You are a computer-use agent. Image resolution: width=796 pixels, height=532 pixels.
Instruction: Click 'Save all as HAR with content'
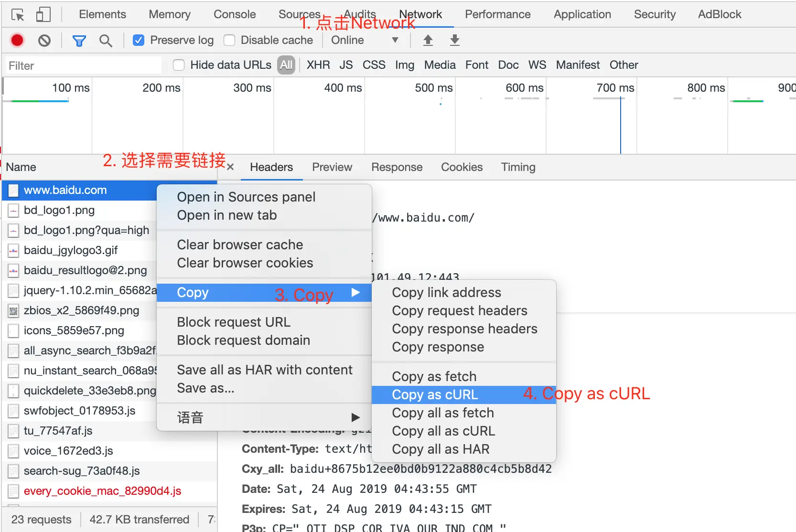(265, 369)
